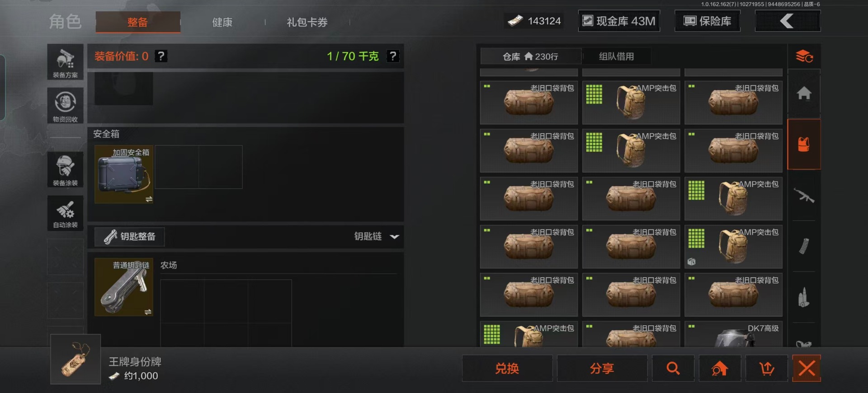This screenshot has height=393, width=868.
Task: Open the help icon beside 装备价值
Action: [x=161, y=56]
